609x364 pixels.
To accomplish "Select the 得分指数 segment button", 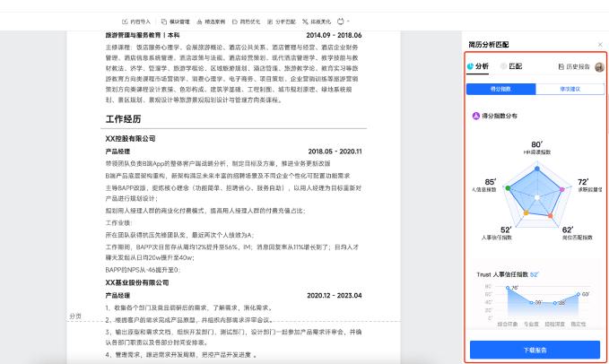I will pyautogui.click(x=500, y=89).
